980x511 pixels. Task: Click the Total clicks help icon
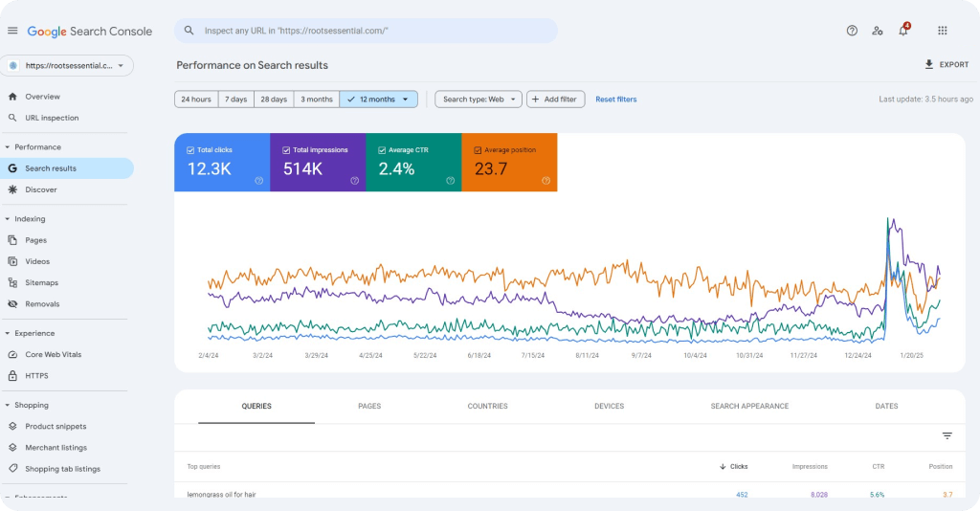point(259,180)
